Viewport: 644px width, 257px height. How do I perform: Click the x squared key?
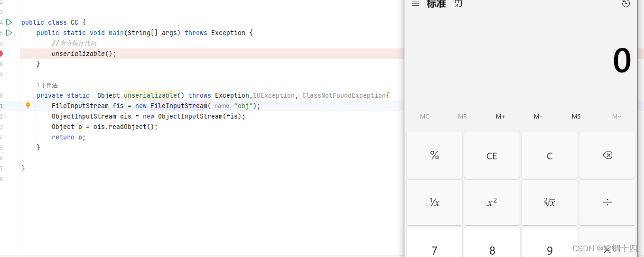tap(492, 202)
